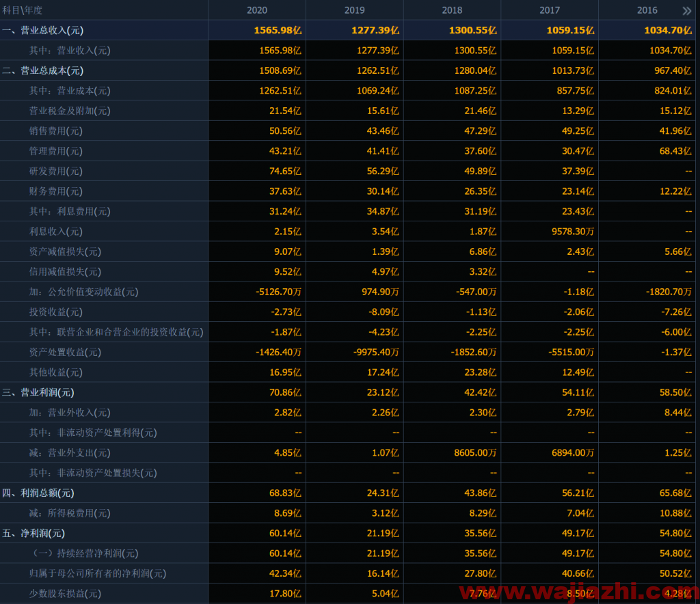Select the 一、营业总收入(元) row label
Image resolution: width=700 pixels, height=604 pixels.
[43, 30]
